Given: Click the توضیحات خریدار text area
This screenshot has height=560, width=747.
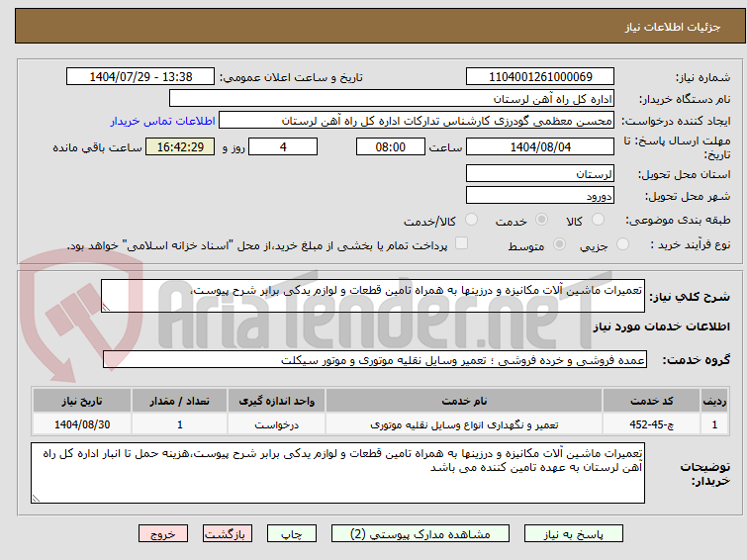Looking at the screenshot, I should (337, 473).
